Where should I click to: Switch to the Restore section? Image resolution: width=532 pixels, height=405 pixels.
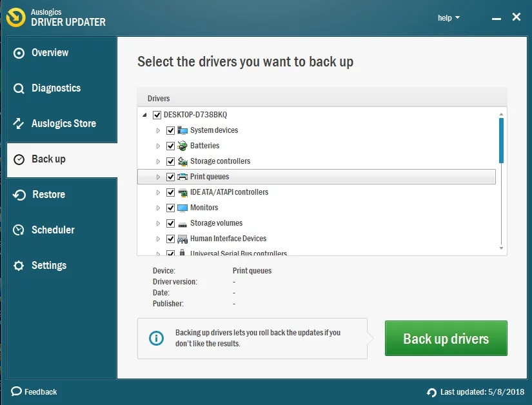click(62, 194)
